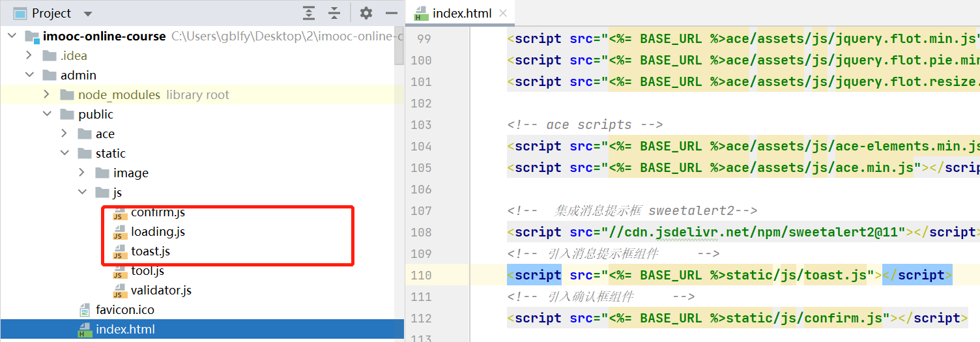
Task: Click the index.html file icon in tree
Action: 85,329
